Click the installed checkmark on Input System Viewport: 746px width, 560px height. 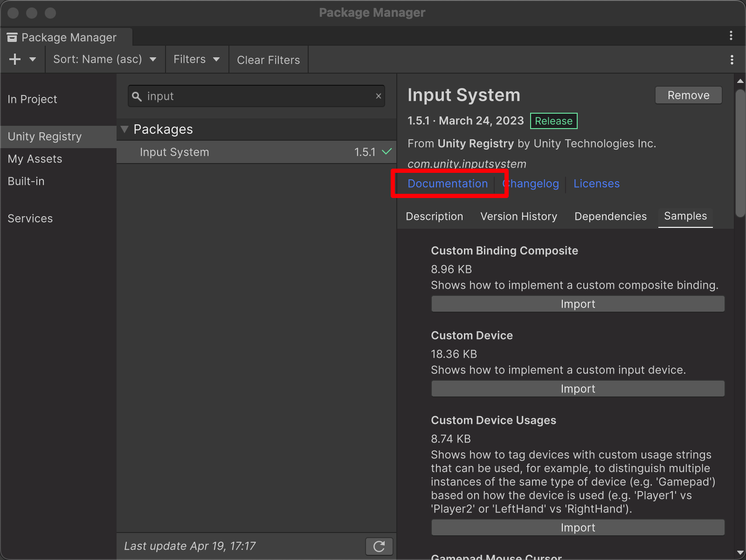pyautogui.click(x=387, y=152)
